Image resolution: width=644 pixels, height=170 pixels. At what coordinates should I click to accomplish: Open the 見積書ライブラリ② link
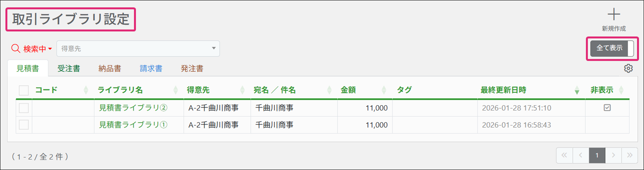pyautogui.click(x=133, y=108)
